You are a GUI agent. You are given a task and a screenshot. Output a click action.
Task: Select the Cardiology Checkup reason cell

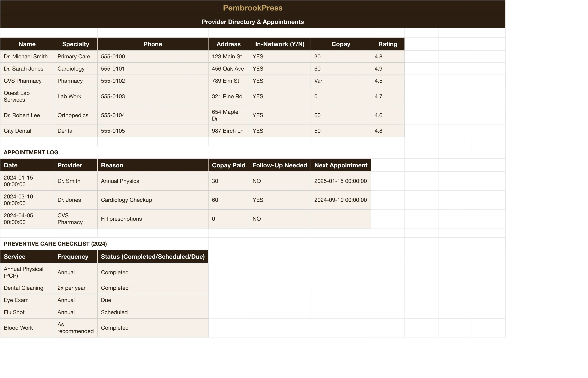pos(153,200)
